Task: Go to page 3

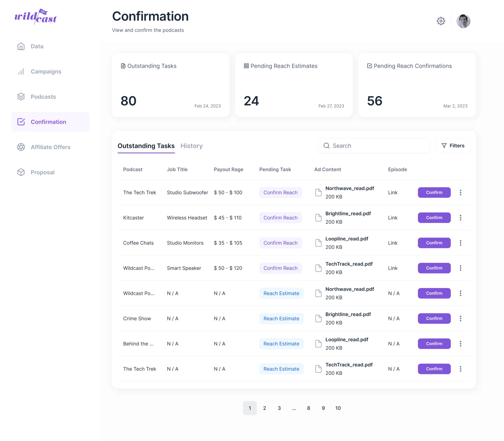Action: point(279,408)
